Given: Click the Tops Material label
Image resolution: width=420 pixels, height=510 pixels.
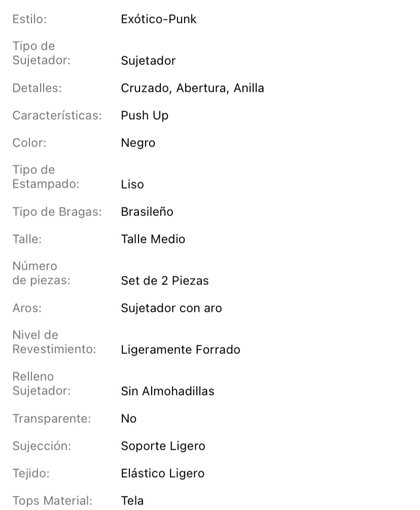Looking at the screenshot, I should click(52, 500).
